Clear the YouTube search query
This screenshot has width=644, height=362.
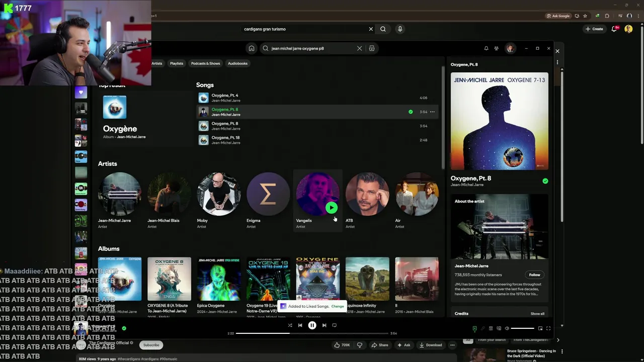371,29
